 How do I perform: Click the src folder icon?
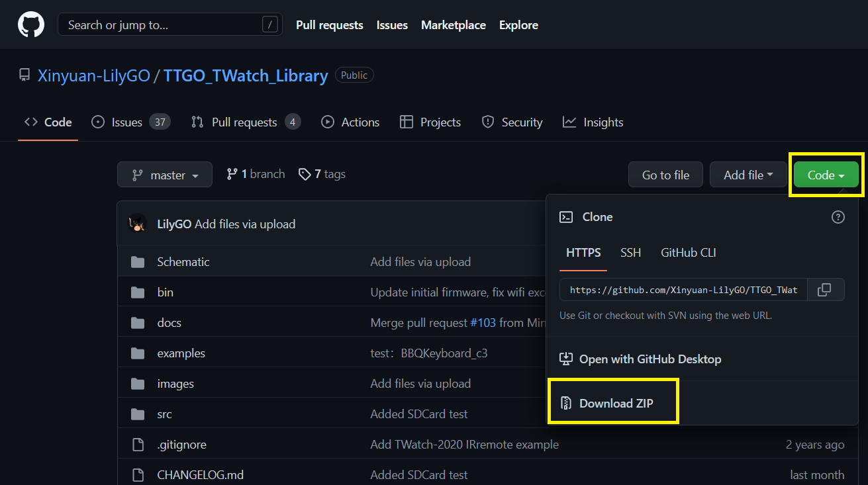pos(138,414)
